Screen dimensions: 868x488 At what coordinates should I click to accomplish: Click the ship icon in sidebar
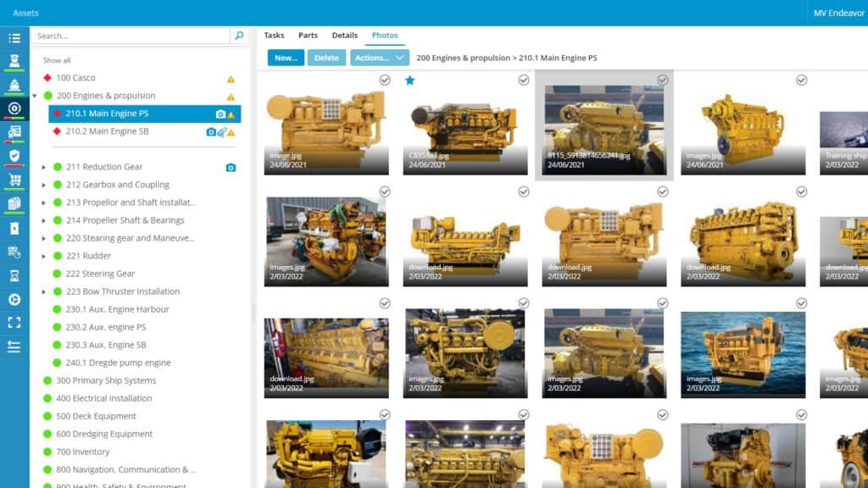pos(14,86)
